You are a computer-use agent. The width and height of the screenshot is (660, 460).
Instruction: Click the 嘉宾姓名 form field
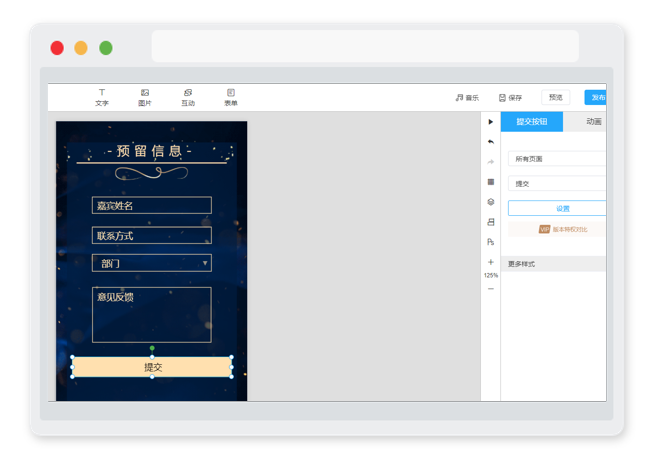pos(152,205)
